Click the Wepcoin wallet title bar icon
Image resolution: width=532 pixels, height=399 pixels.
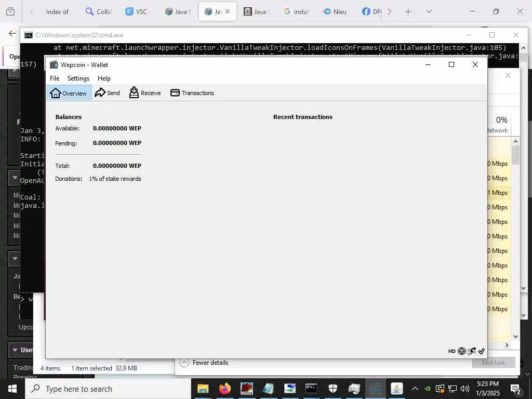54,64
